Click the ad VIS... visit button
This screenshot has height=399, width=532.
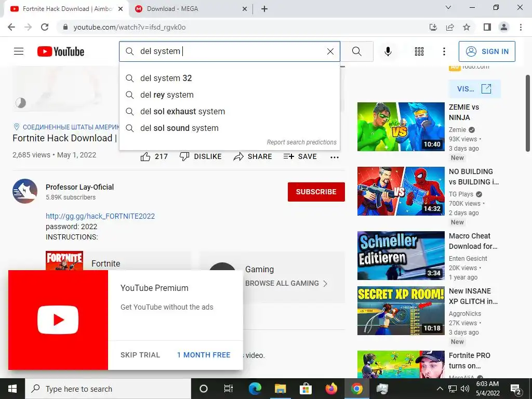(x=474, y=89)
